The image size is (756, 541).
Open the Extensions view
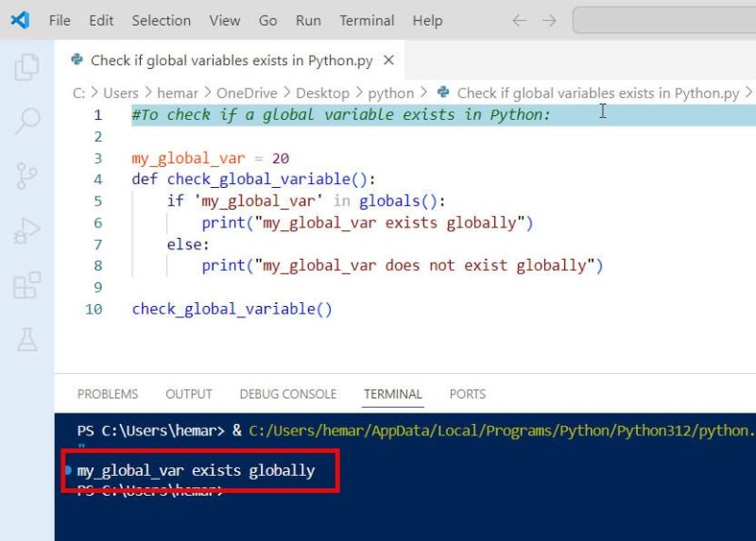[27, 285]
